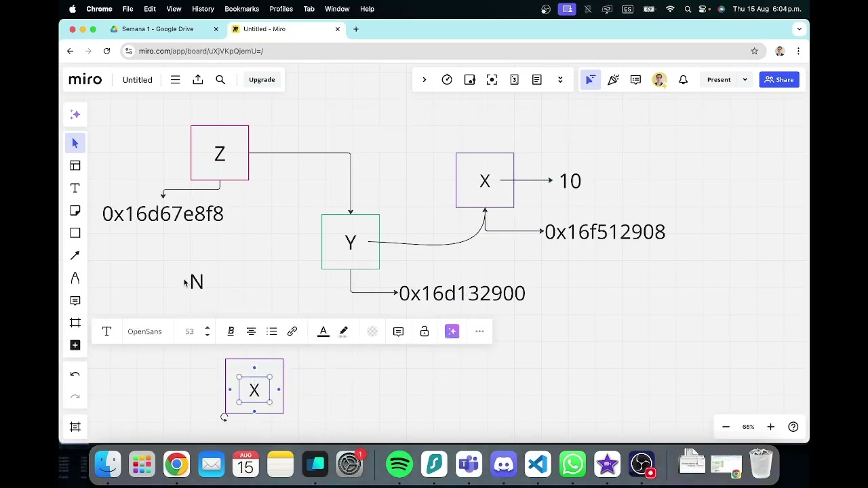Click the browser address bar
The image size is (868, 488).
click(434, 51)
